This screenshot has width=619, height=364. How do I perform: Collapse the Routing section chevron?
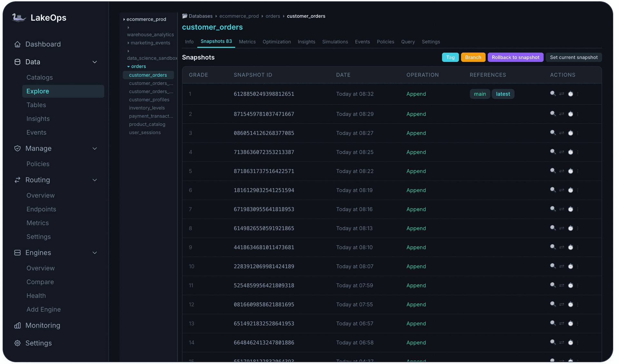[x=95, y=180]
